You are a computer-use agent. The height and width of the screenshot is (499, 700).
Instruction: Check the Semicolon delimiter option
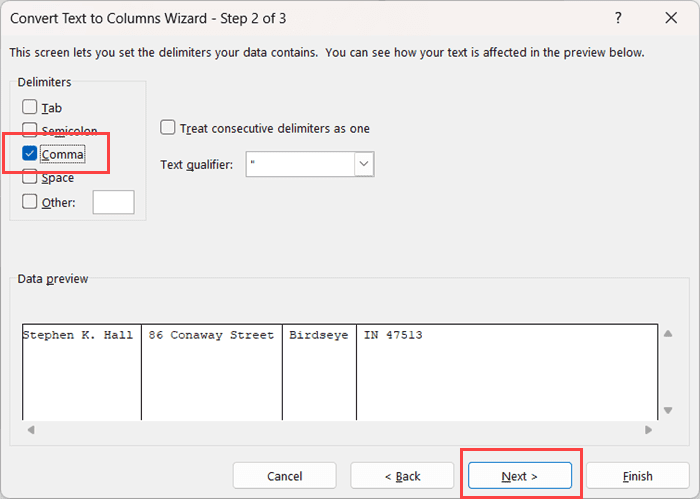(x=30, y=131)
